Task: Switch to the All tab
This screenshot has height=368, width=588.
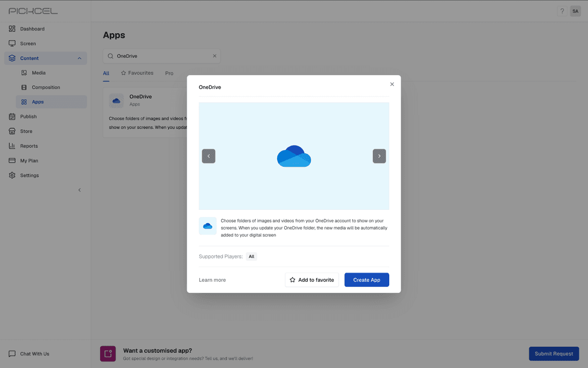Action: [x=106, y=73]
